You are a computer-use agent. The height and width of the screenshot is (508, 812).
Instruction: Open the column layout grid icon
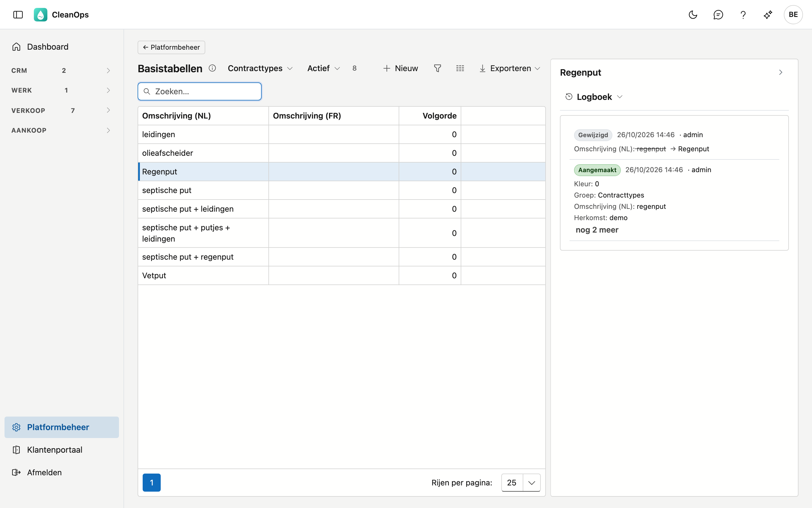460,68
